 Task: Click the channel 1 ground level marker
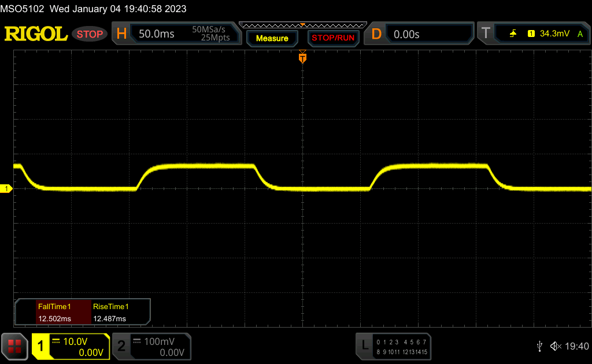(6, 188)
